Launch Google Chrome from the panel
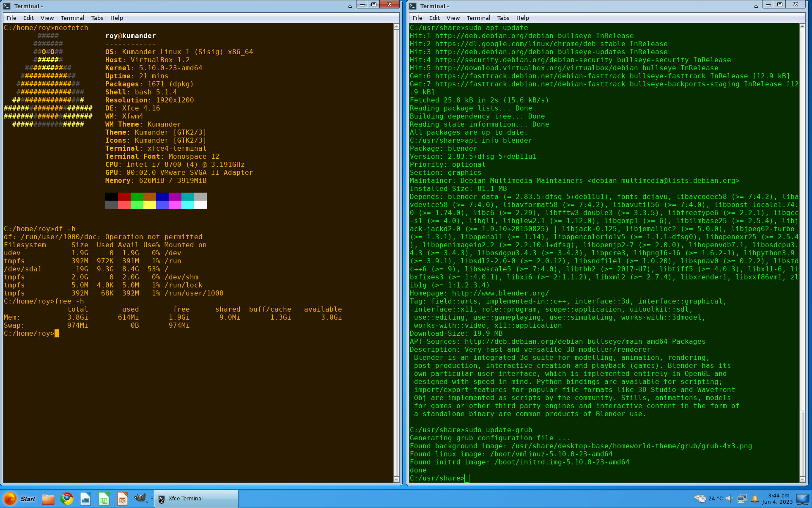 coord(66,499)
